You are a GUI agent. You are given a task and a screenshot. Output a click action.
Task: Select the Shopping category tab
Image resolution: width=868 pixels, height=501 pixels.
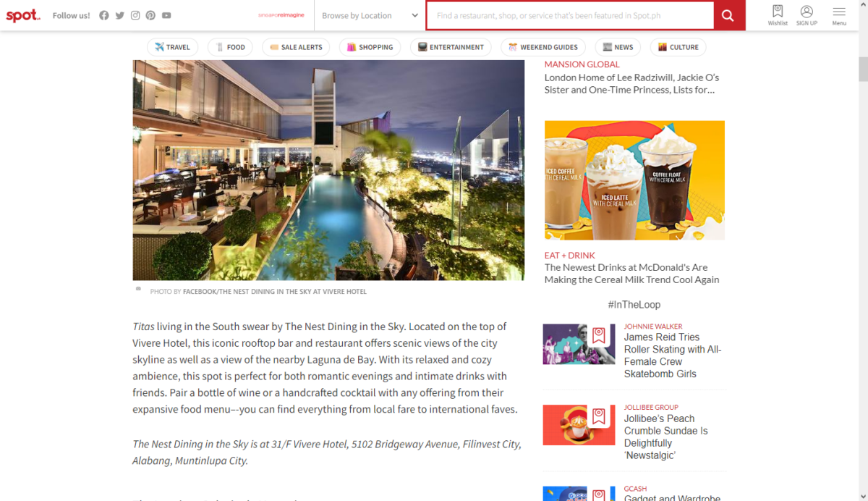[370, 47]
